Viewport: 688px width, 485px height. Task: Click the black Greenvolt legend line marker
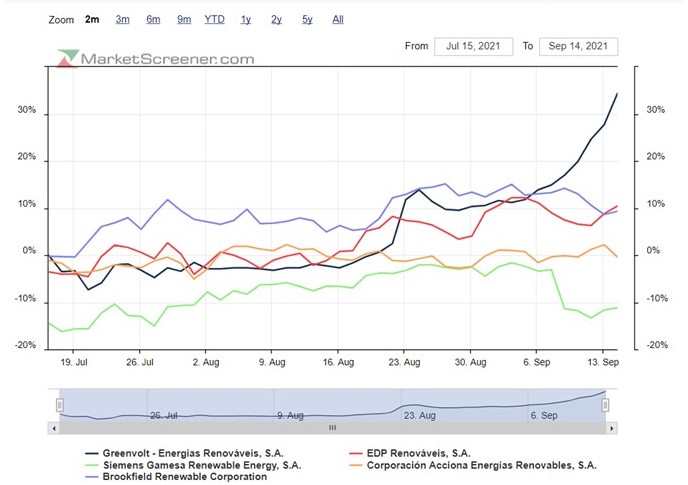[x=92, y=453]
